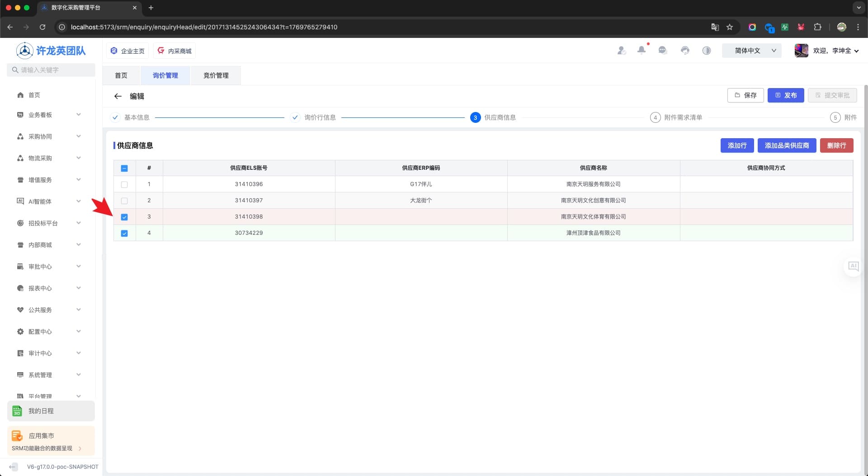This screenshot has height=476, width=868.
Task: Click the sidebar collapse icon at bottom
Action: click(14, 467)
